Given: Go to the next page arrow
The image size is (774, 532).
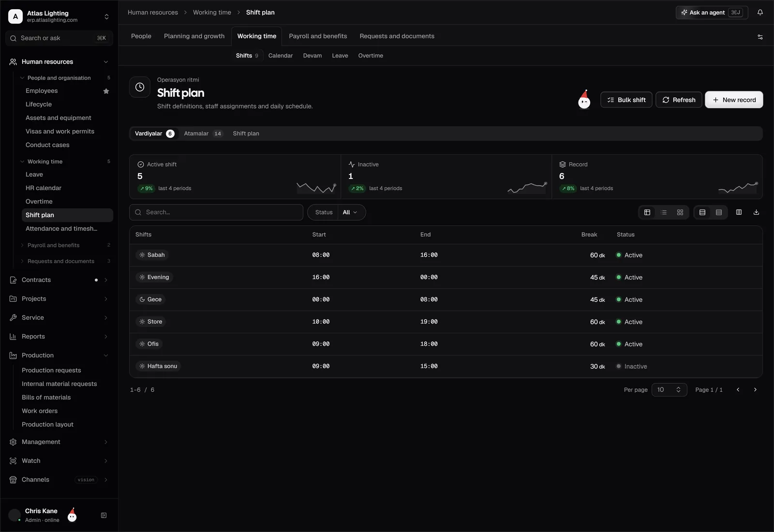Looking at the screenshot, I should pos(755,390).
